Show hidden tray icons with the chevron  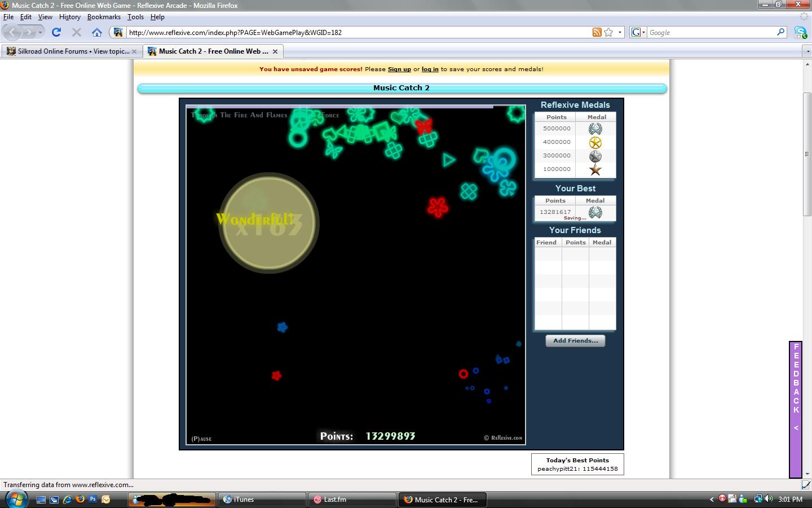pos(712,499)
